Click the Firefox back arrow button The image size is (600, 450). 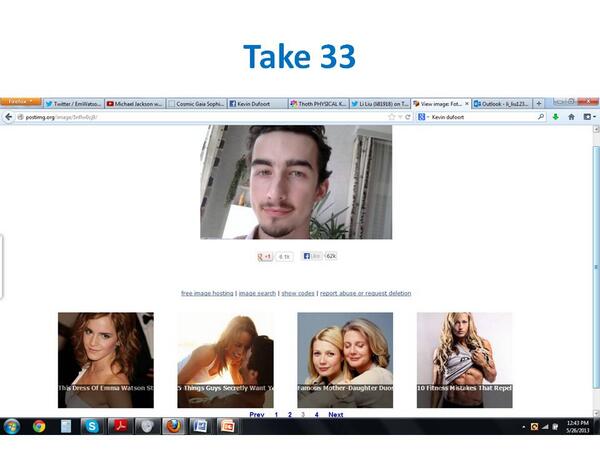[x=8, y=117]
